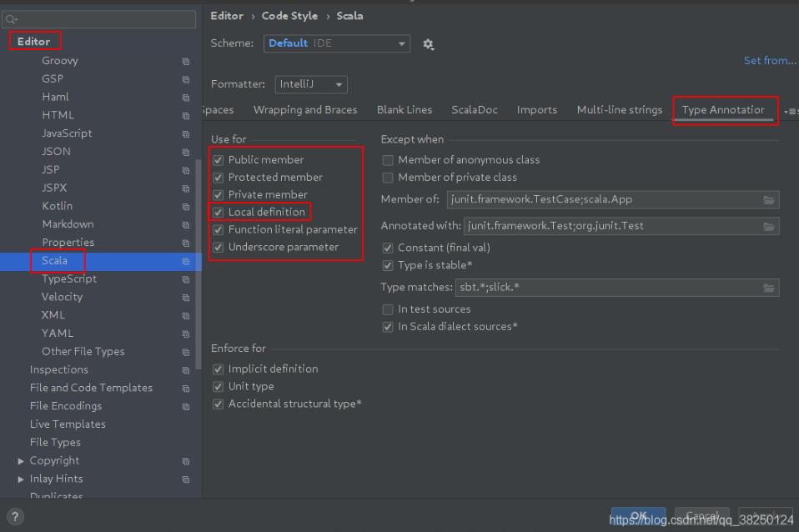Uncheck the Local definition checkbox
This screenshot has height=532, width=799.
click(x=219, y=212)
